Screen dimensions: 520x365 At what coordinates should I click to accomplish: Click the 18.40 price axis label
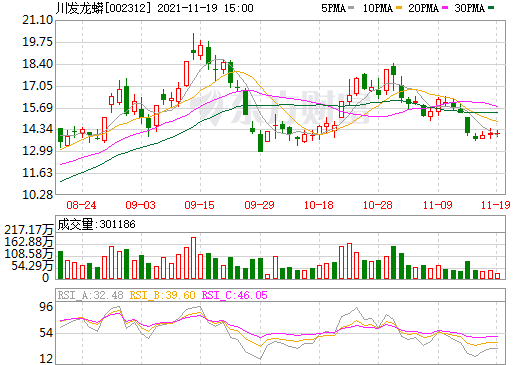click(37, 64)
